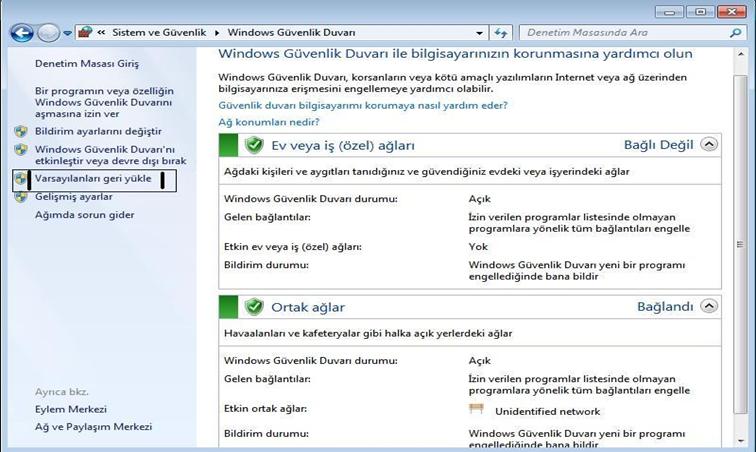
Task: Click the scrollbar up arrow
Action: (740, 55)
